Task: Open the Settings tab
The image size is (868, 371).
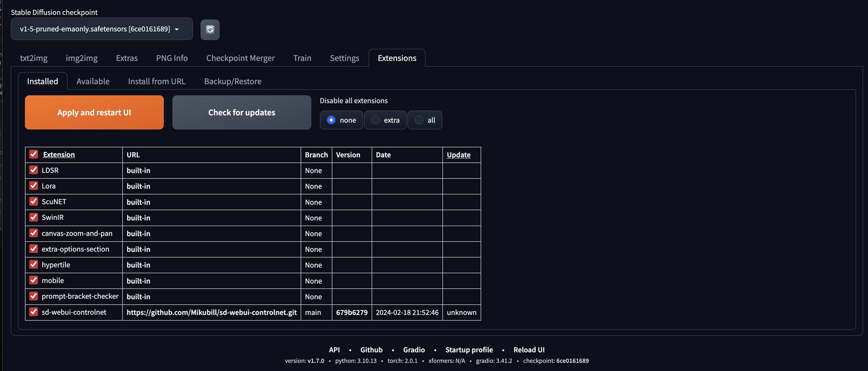Action: 344,58
